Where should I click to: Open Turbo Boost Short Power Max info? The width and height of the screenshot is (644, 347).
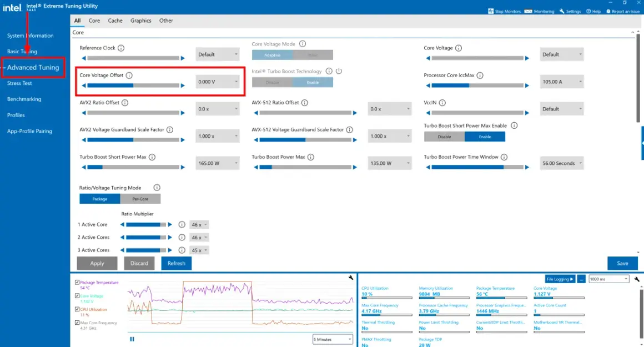coord(152,157)
